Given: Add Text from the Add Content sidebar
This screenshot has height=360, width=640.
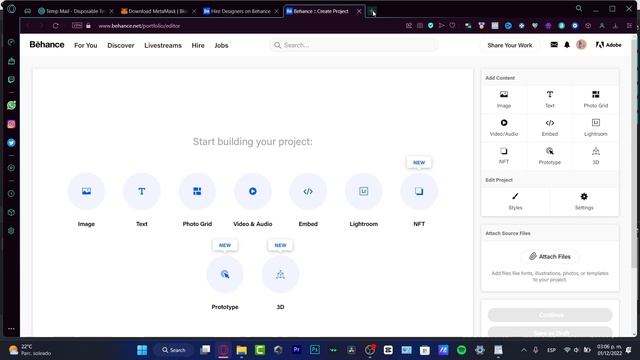Looking at the screenshot, I should [550, 99].
